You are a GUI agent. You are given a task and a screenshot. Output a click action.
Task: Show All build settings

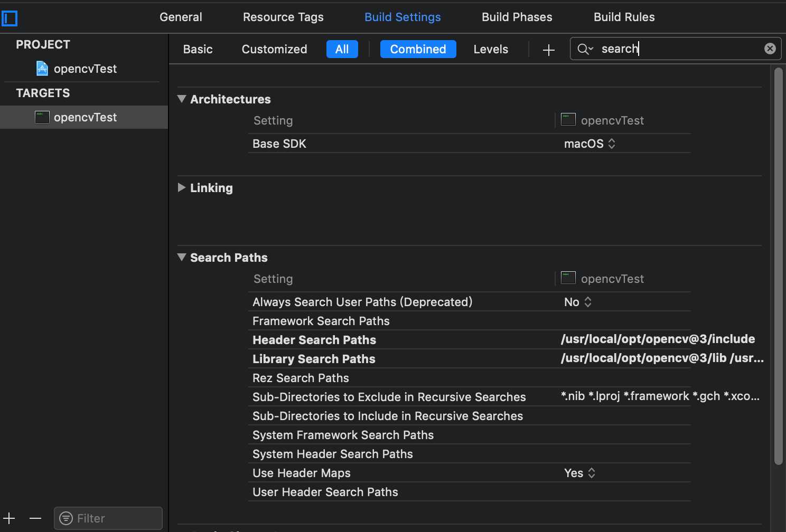tap(342, 49)
